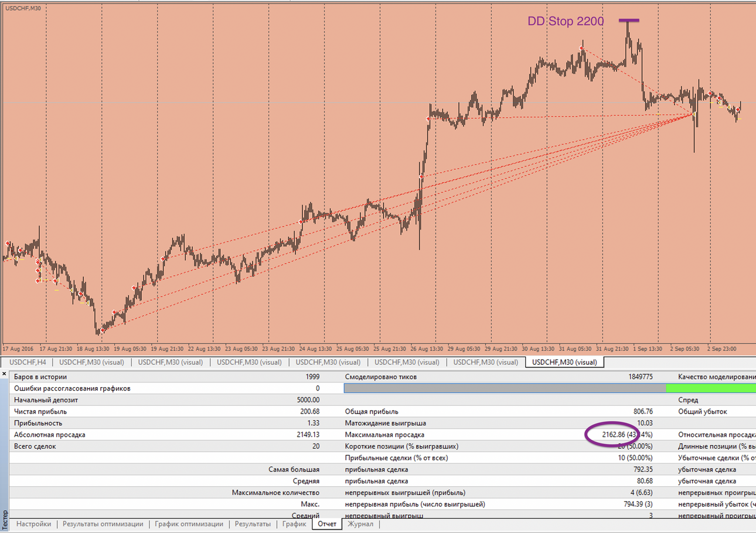Click the Максимальное количество label
This screenshot has width=756, height=533.
coord(276,492)
